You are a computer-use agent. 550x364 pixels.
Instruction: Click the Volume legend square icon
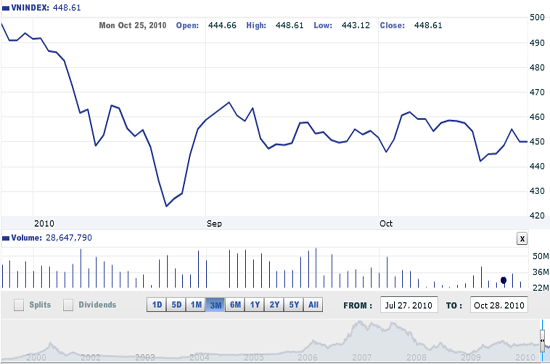tap(6, 238)
